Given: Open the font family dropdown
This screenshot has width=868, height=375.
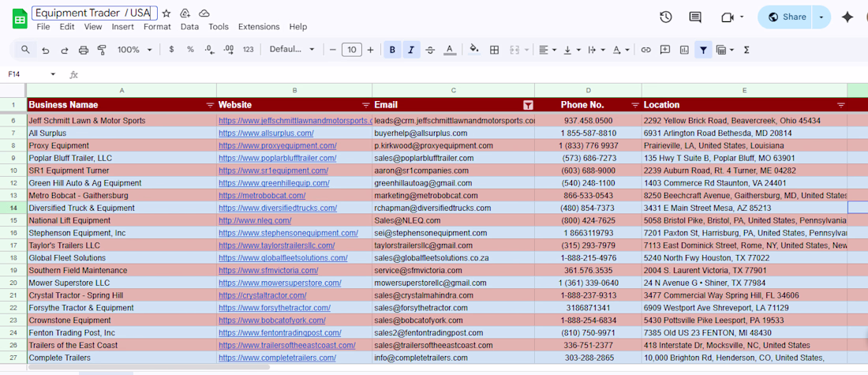Looking at the screenshot, I should tap(292, 50).
